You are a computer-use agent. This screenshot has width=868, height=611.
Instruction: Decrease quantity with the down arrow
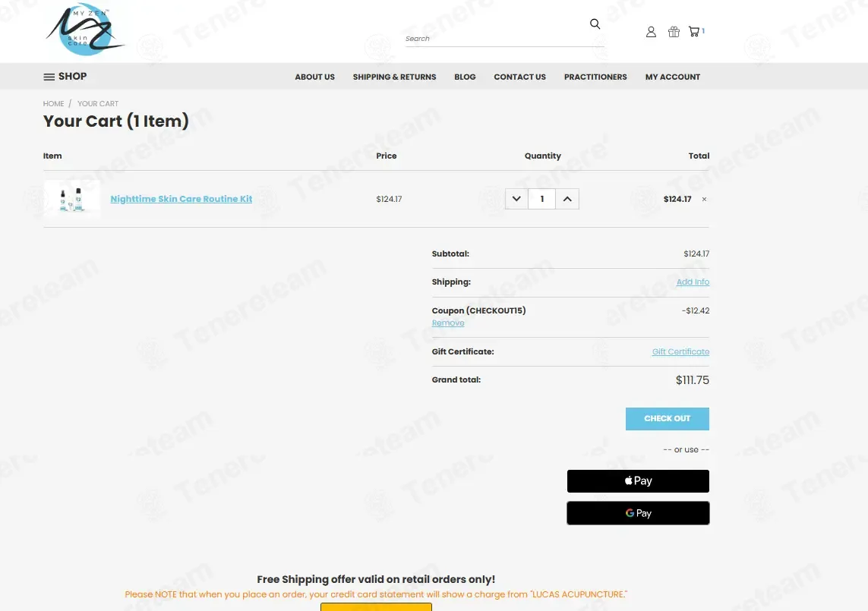516,199
